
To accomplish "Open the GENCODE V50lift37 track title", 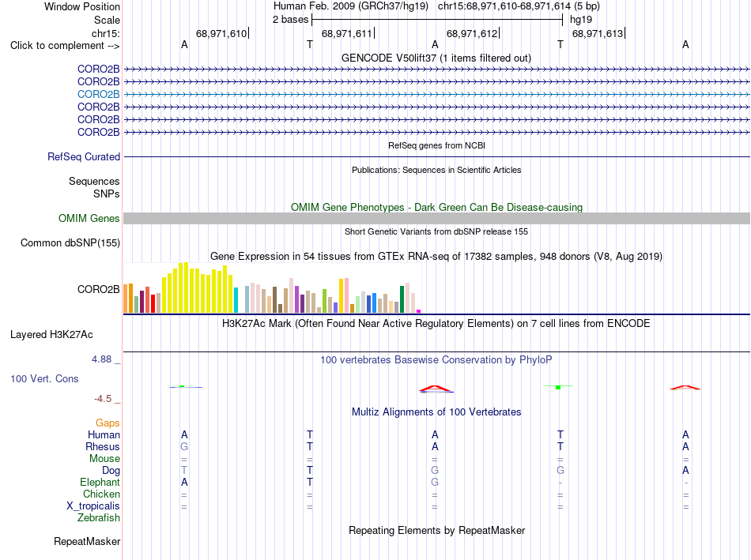I will pyautogui.click(x=436, y=58).
